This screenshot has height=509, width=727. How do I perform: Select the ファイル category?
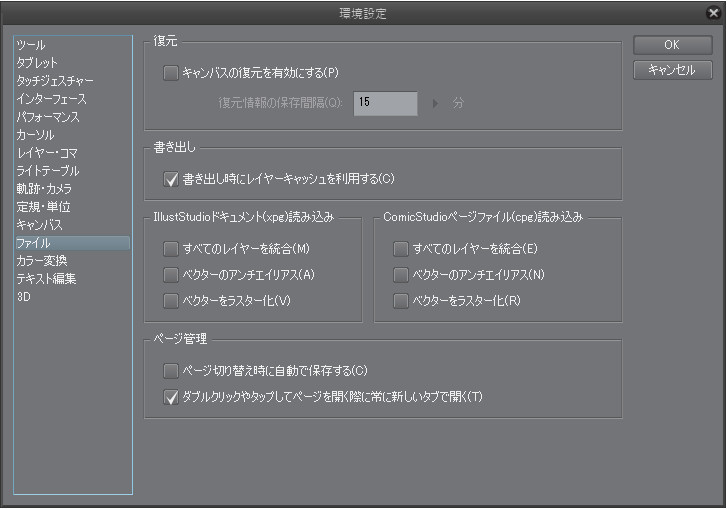click(x=73, y=243)
